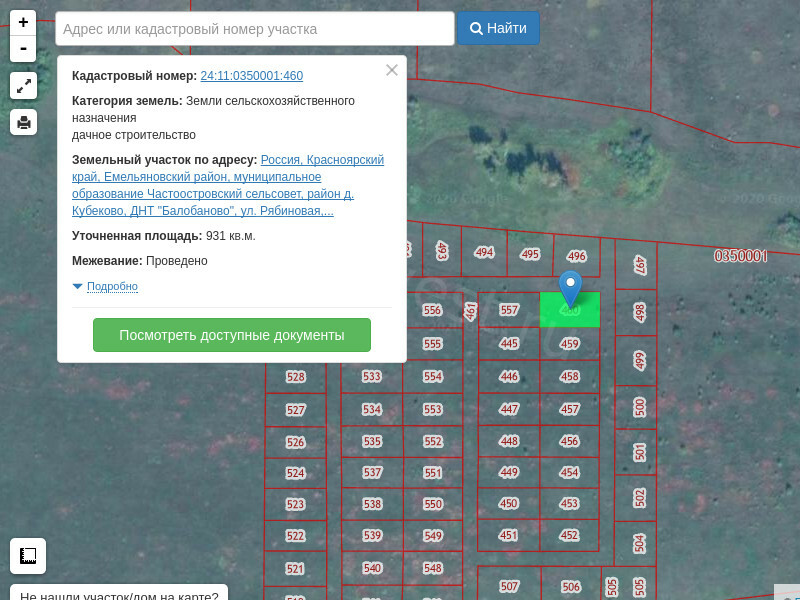The width and height of the screenshot is (800, 600).
Task: Select parcel 459 on the map
Action: (x=569, y=344)
